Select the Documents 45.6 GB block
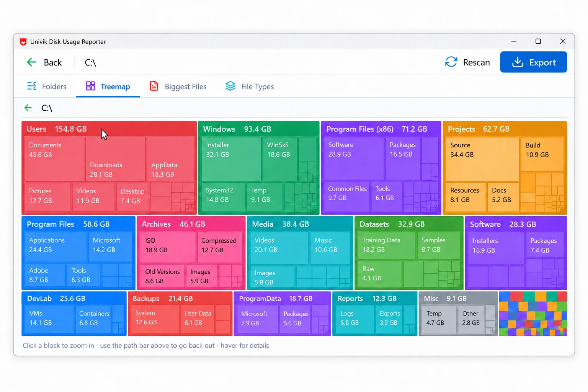The height and width of the screenshot is (392, 588). [x=54, y=159]
